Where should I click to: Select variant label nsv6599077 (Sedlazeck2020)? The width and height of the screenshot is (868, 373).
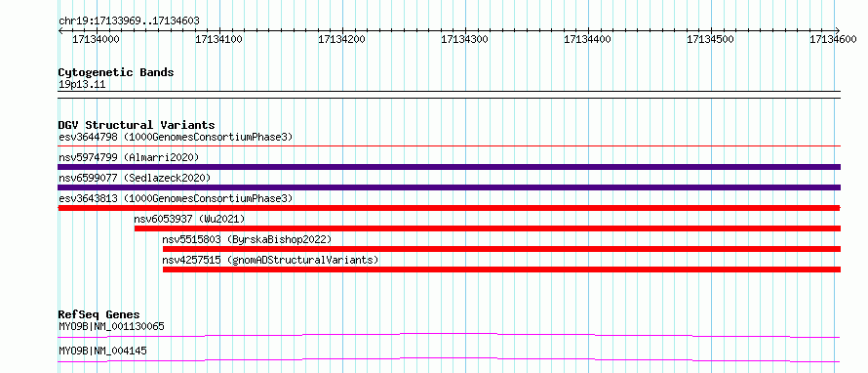pyautogui.click(x=135, y=178)
